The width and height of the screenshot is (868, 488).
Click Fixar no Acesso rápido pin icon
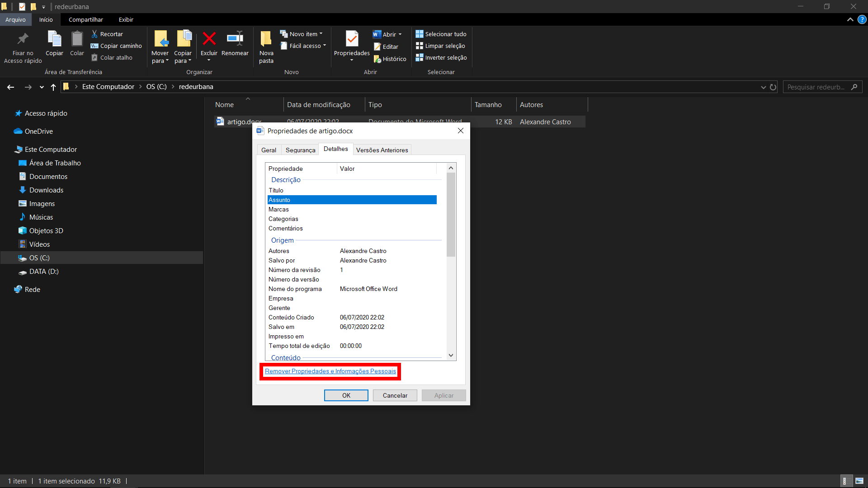pos(23,39)
